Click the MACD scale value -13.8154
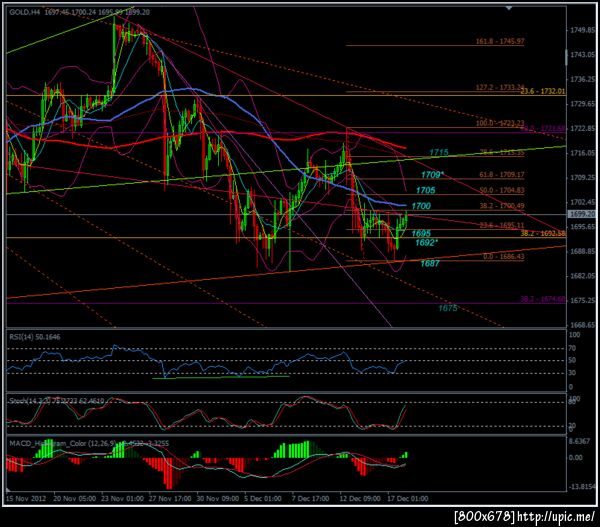600x527 pixels. [x=582, y=487]
